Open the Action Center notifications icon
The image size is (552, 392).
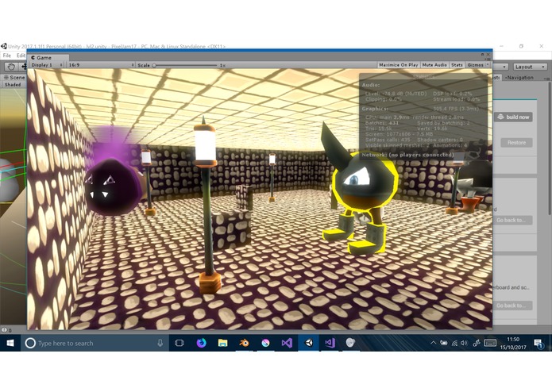click(538, 343)
